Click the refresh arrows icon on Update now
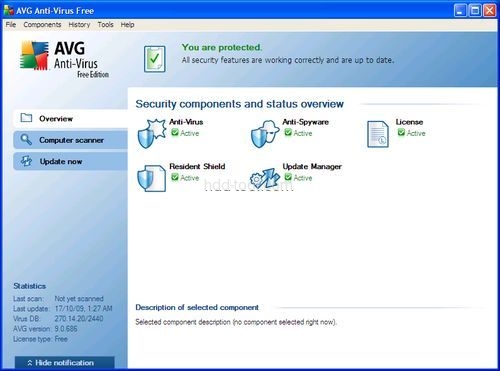This screenshot has width=500, height=371. [26, 161]
